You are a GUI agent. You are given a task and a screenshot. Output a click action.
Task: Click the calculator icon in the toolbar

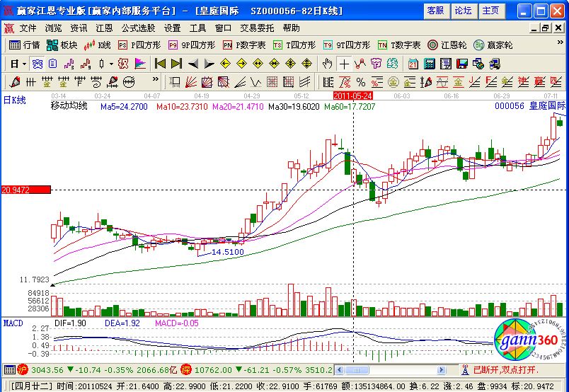click(x=428, y=64)
